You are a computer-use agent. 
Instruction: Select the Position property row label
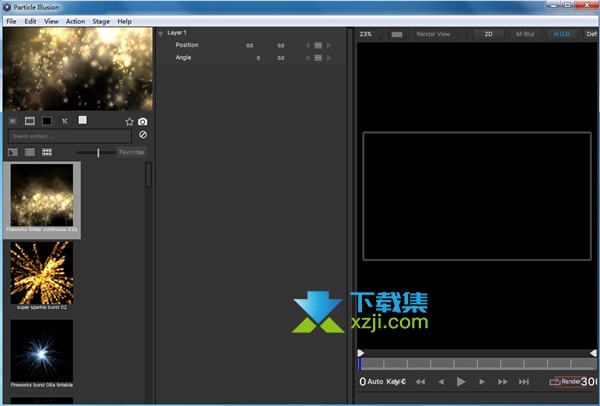pyautogui.click(x=187, y=45)
